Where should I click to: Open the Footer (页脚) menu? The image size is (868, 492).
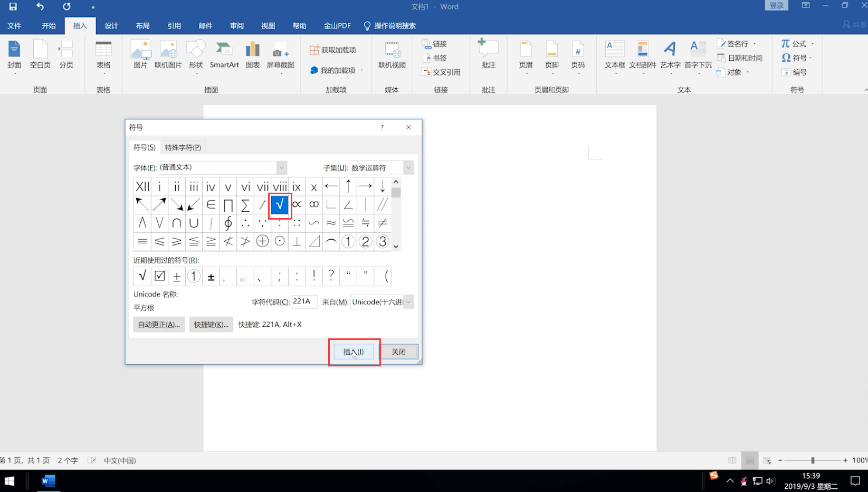click(552, 57)
